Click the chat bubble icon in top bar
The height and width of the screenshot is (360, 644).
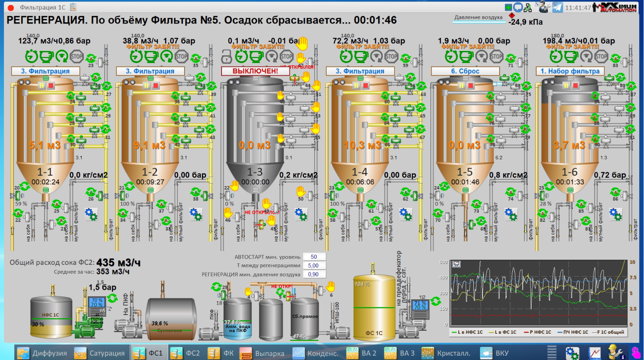(x=518, y=7)
